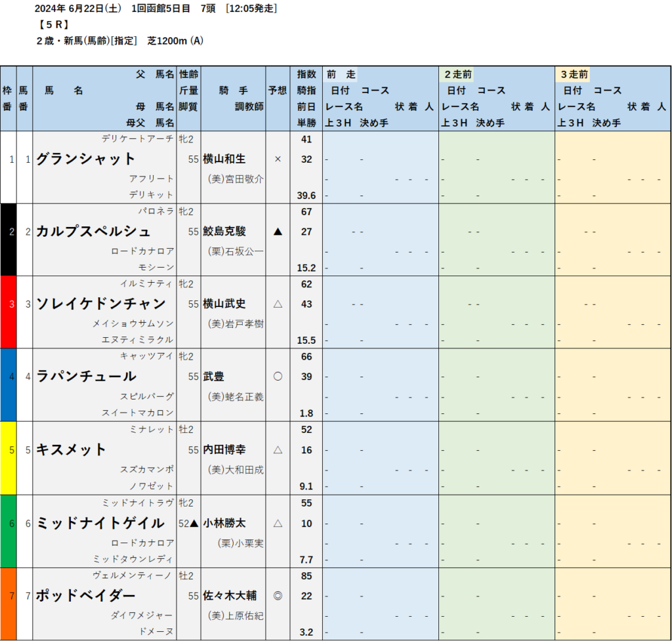
Task: Click trainer (美)岩戸孝樹
Action: pyautogui.click(x=236, y=324)
